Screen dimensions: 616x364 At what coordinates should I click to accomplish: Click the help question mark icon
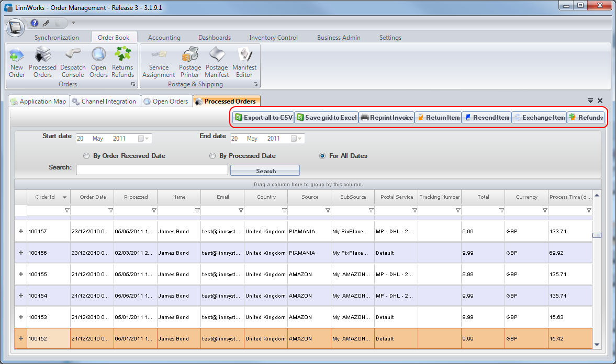pos(35,23)
